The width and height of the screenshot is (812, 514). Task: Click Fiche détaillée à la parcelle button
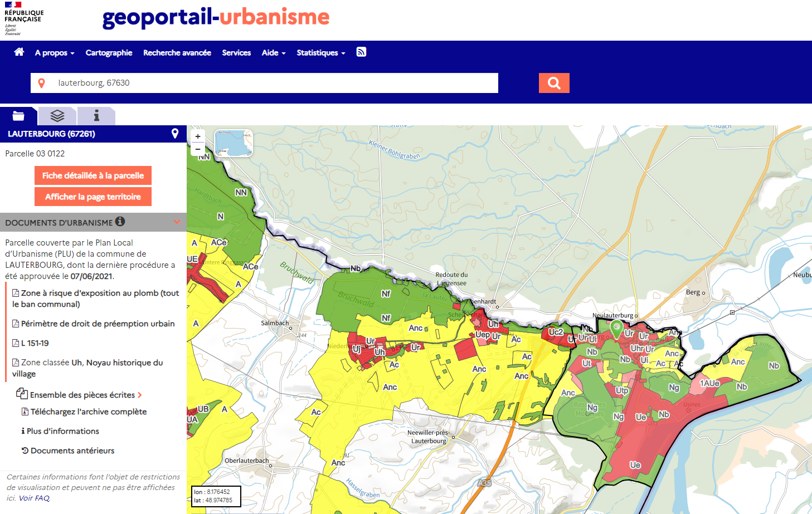(x=93, y=175)
